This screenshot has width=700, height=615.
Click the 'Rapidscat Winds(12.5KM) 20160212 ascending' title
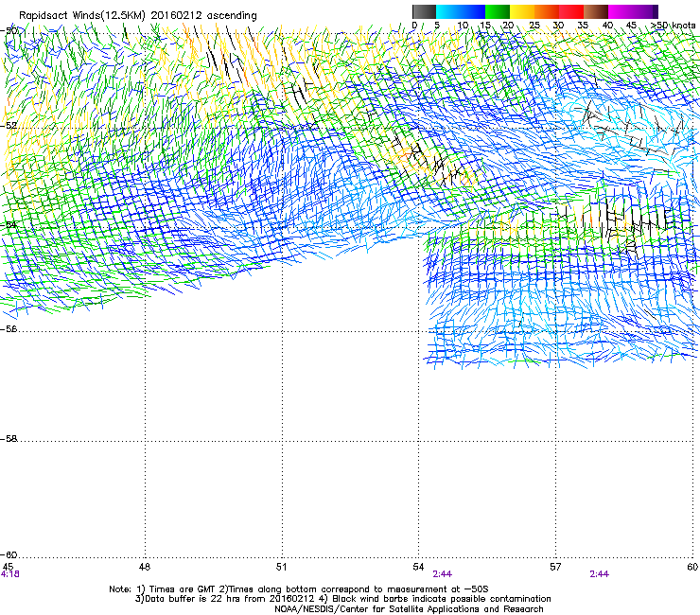pyautogui.click(x=138, y=16)
